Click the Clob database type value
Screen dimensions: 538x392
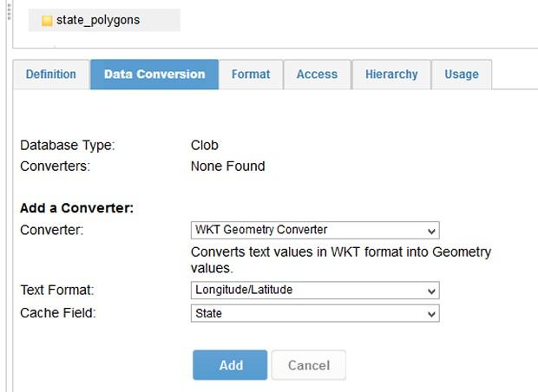[205, 146]
